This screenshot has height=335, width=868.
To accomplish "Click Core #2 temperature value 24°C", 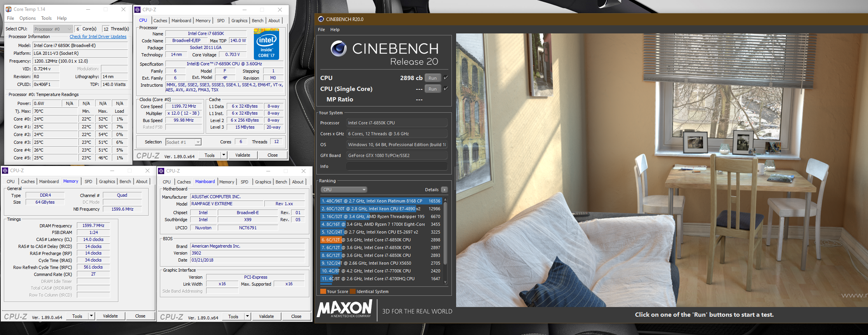I will point(55,134).
